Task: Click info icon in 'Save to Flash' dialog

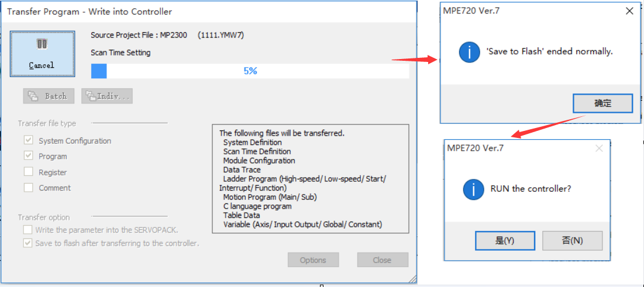Action: 469,51
